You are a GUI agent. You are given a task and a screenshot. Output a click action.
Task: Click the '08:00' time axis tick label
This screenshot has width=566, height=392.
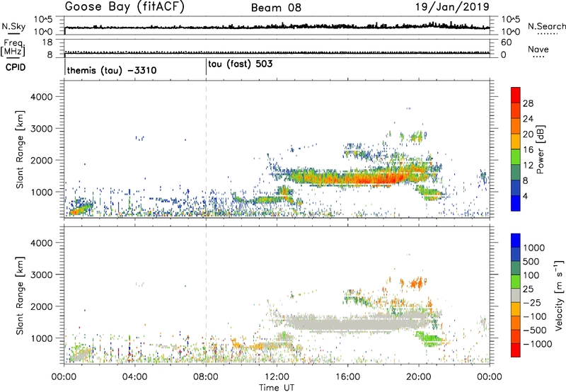[206, 377]
